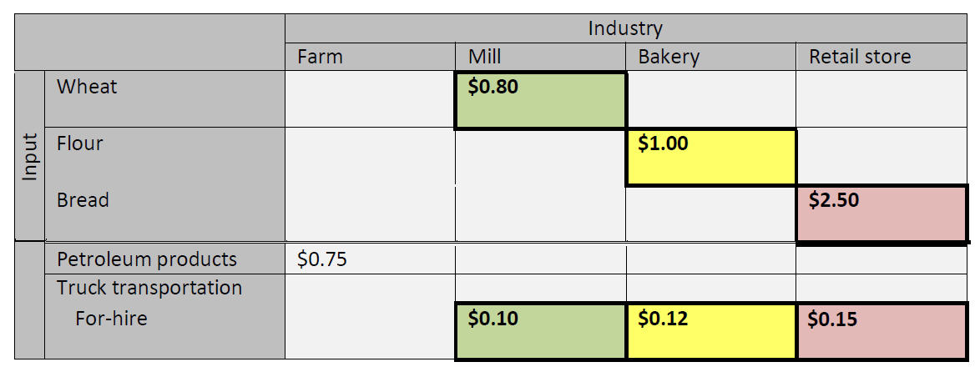Click the $0.75 petroleum cell
Viewport: 980px width, 372px height.
pos(322,259)
